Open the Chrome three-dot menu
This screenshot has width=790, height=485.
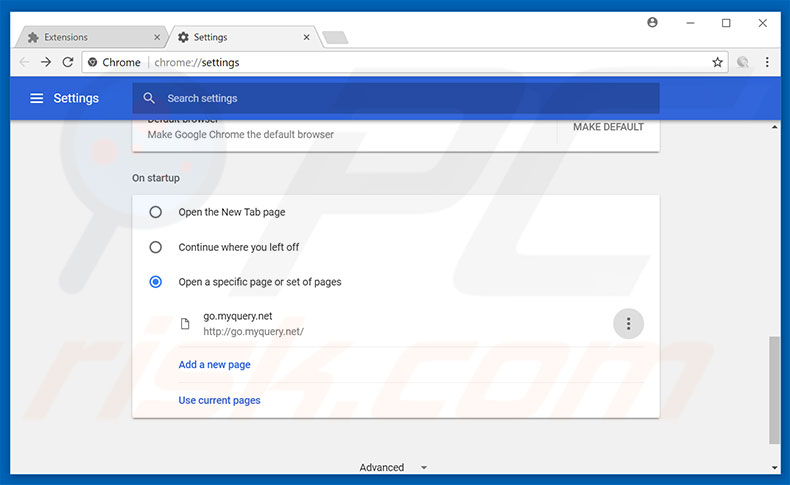(x=767, y=62)
